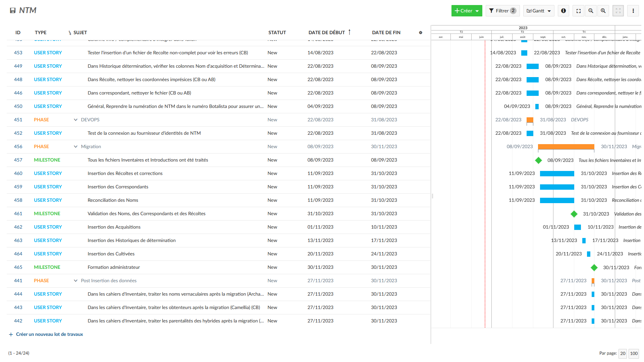Screen dimensions: 644x362
Task: Click PHASE type in row 456
Action: pos(41,146)
